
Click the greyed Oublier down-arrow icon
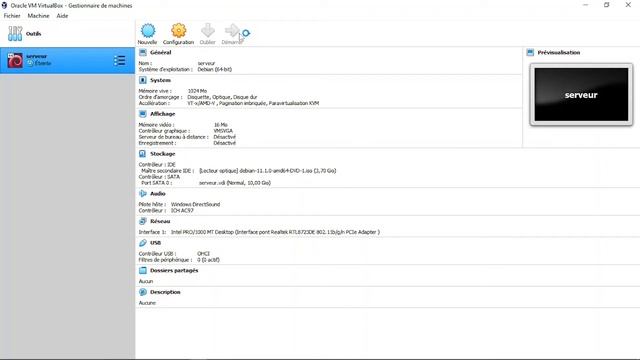(208, 31)
